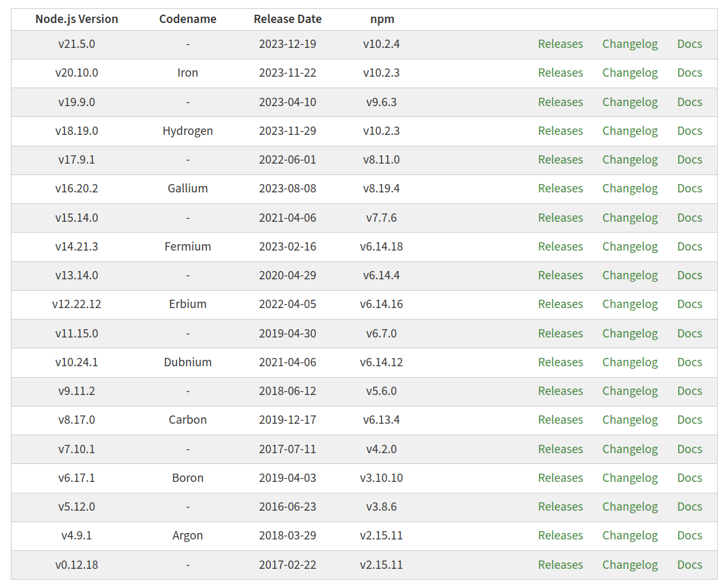Image resolution: width=726 pixels, height=588 pixels.
Task: Open Docs for v6.17.1
Action: 690,478
